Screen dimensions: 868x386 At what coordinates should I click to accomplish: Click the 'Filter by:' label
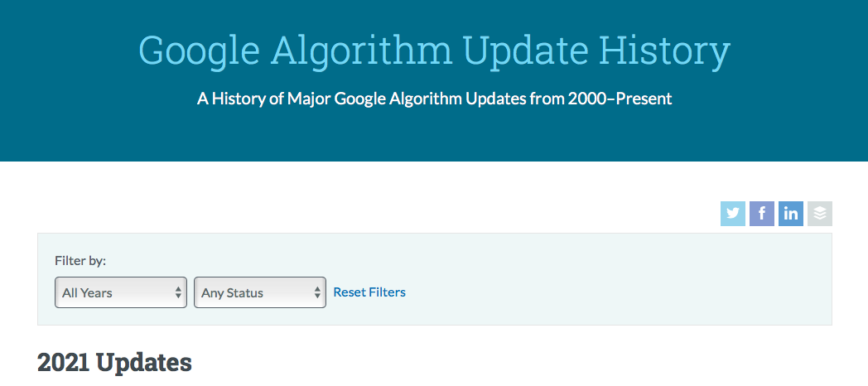coord(80,260)
